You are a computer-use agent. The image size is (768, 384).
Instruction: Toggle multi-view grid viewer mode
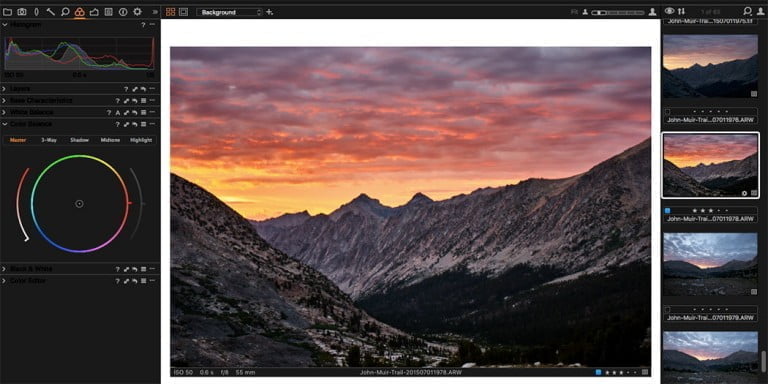click(x=170, y=12)
